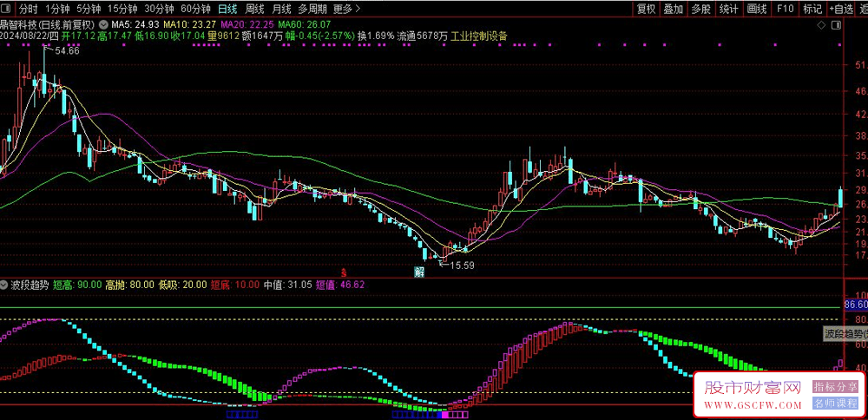Click the diamond icon above the price axis
Image resolution: width=868 pixels, height=420 pixels.
pos(821,25)
